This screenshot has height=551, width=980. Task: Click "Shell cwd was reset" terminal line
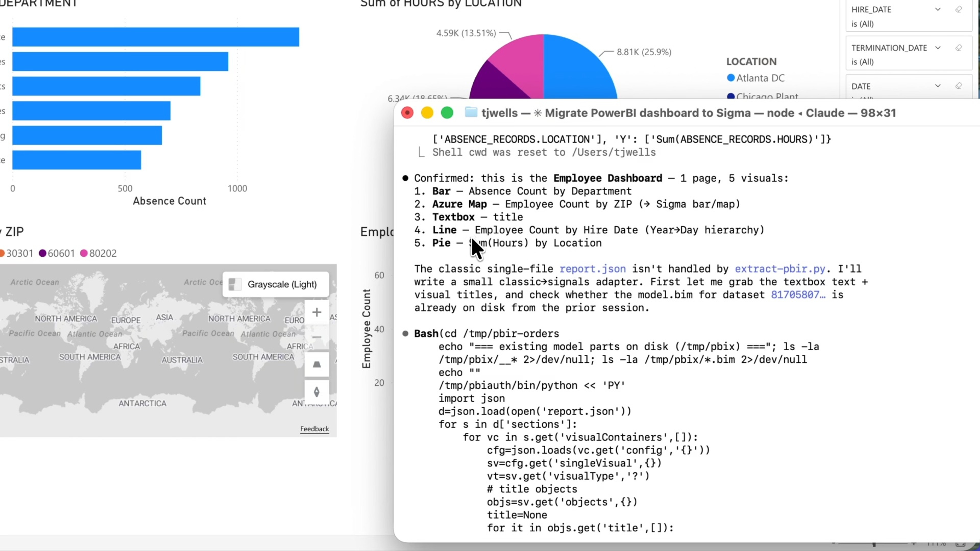point(544,152)
